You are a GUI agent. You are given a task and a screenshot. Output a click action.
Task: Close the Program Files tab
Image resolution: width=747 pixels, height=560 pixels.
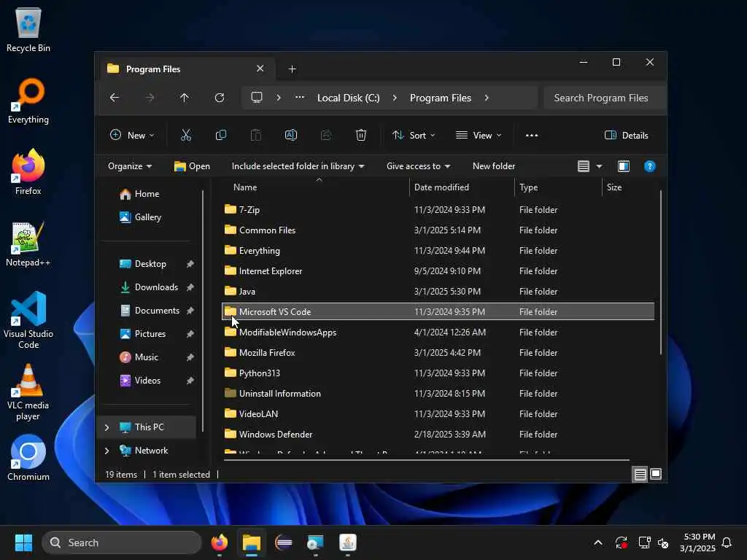coord(260,69)
